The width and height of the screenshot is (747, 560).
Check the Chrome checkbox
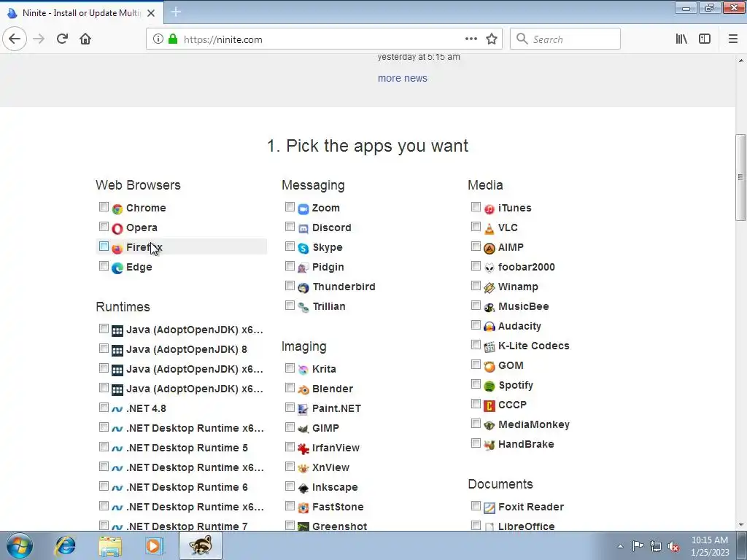coord(104,206)
